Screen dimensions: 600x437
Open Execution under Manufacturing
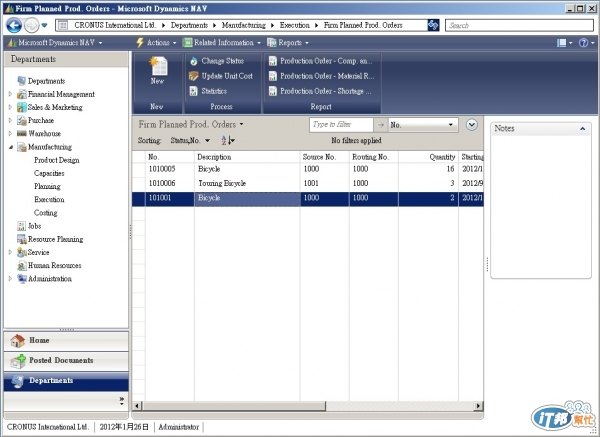pos(49,199)
